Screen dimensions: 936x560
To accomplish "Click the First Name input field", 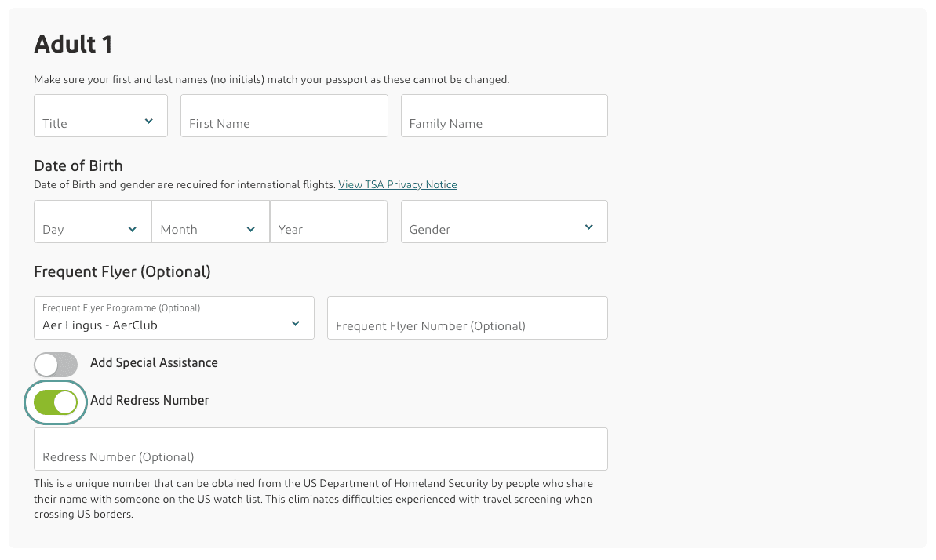I will tap(284, 115).
